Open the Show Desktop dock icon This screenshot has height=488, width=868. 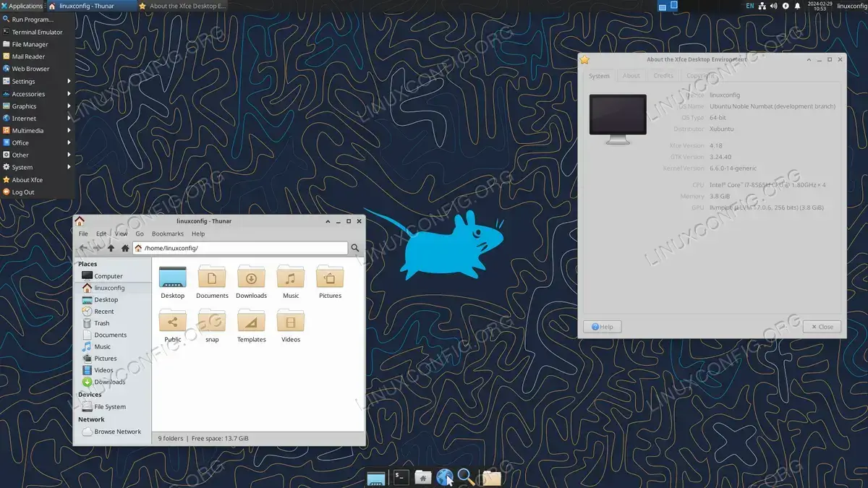click(x=375, y=477)
